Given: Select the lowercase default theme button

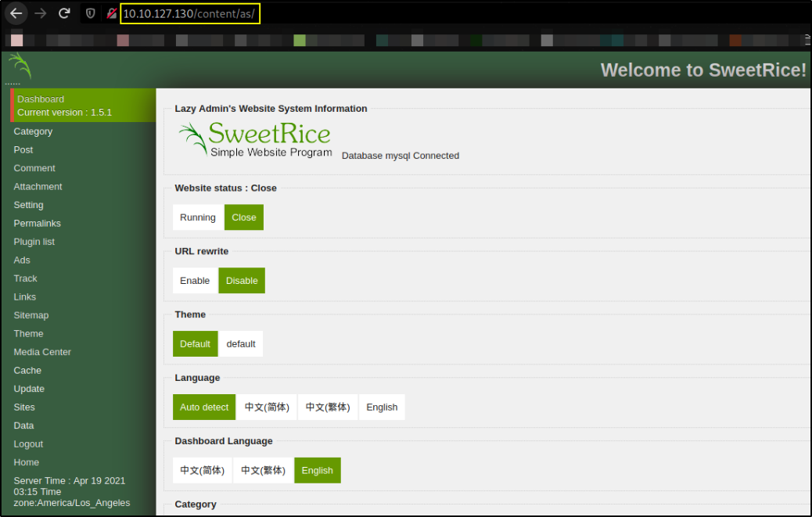Looking at the screenshot, I should point(241,343).
